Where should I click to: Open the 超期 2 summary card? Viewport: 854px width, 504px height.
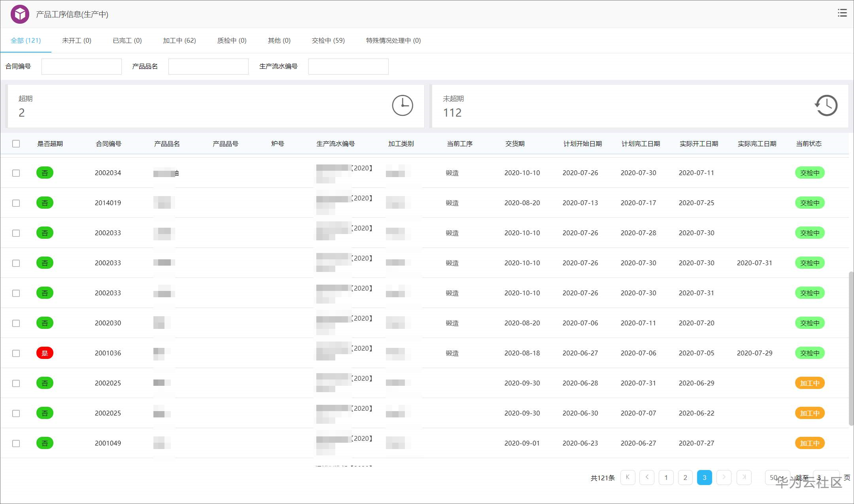216,106
